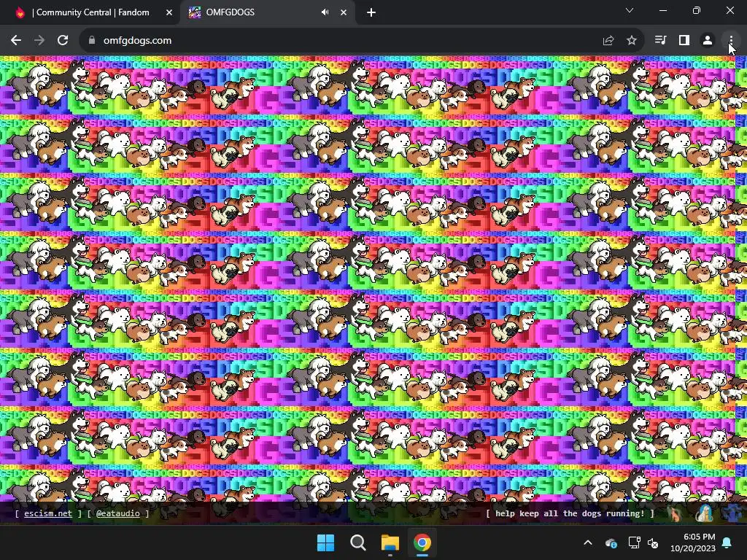Open the Chrome three-dot menu
747x560 pixels.
click(731, 41)
